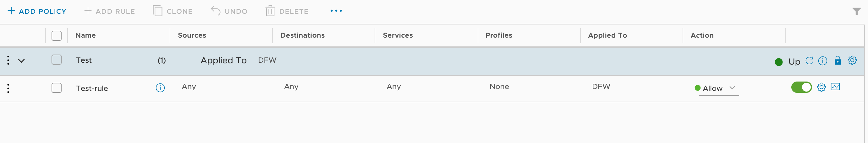Open three-dot menu for Test-rule

[x=8, y=88]
